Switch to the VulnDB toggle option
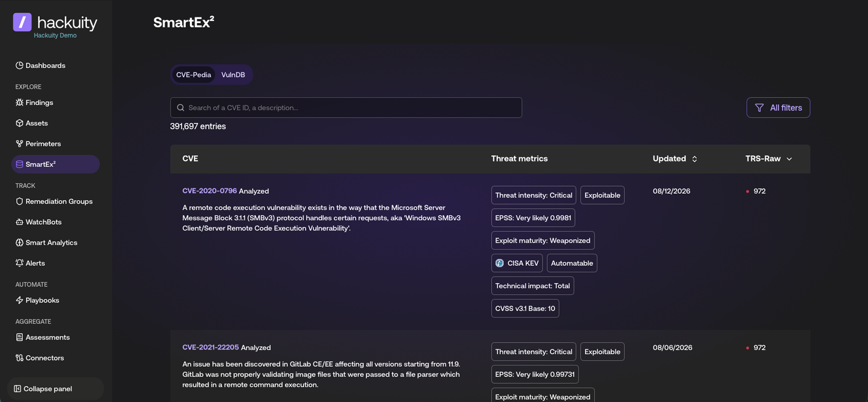 (233, 75)
